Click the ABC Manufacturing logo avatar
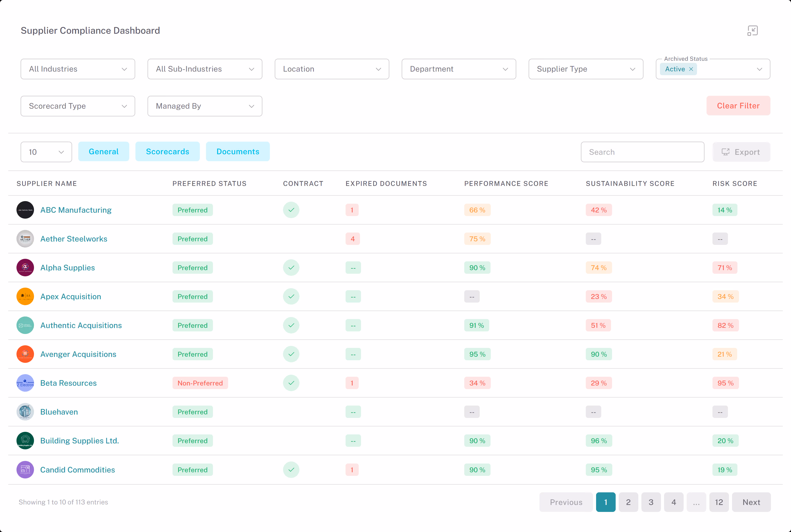This screenshot has width=791, height=532. point(25,210)
